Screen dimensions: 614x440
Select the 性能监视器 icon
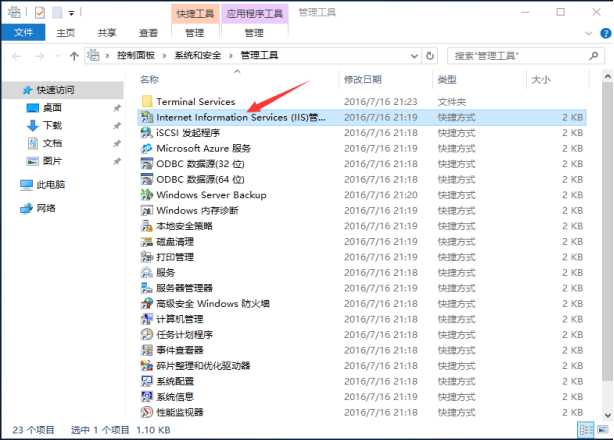click(147, 412)
